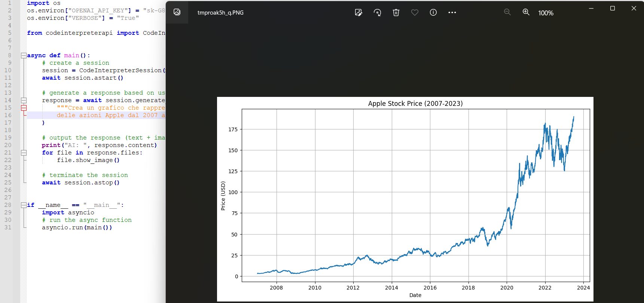This screenshot has height=303, width=644.
Task: Minimize the Photos window
Action: 591,8
